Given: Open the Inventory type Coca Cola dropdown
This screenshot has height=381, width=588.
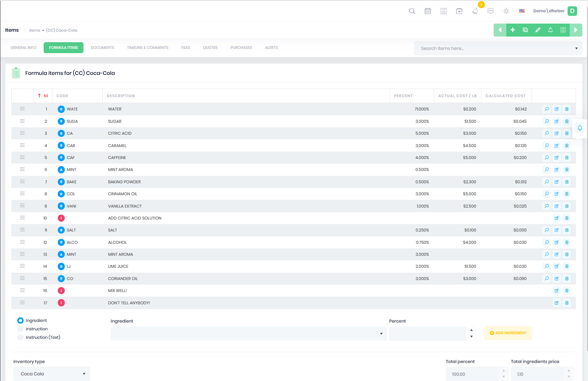Looking at the screenshot, I should point(52,374).
